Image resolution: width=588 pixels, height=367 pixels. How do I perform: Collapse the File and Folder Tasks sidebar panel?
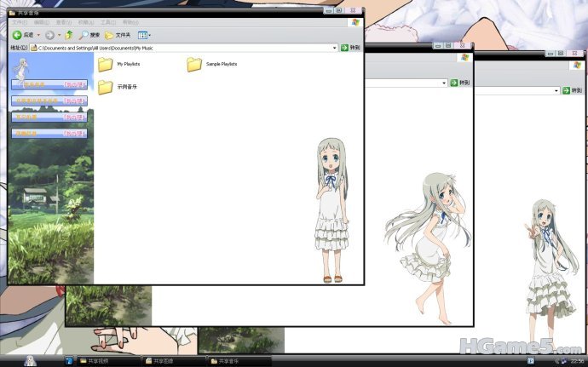pyautogui.click(x=49, y=100)
